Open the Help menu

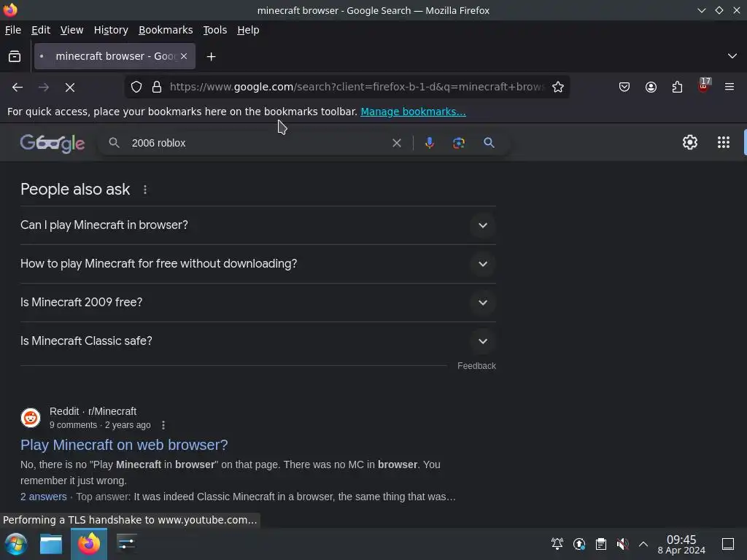coord(248,30)
